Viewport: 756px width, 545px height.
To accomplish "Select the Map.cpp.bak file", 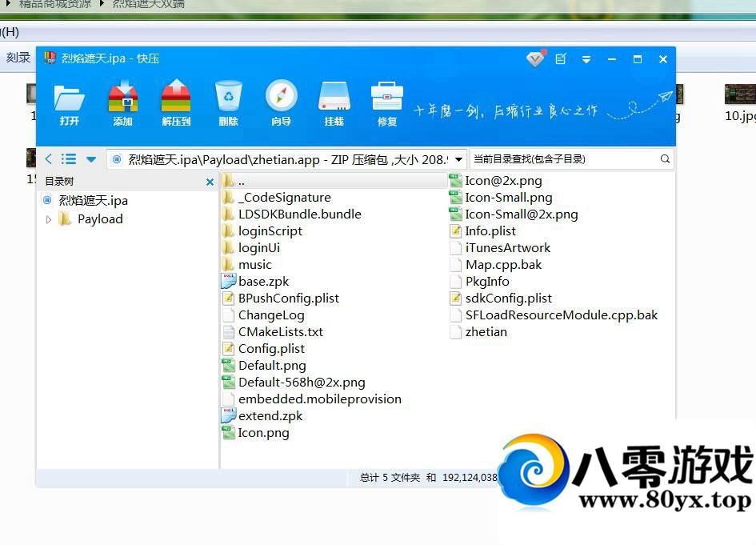I will click(503, 265).
